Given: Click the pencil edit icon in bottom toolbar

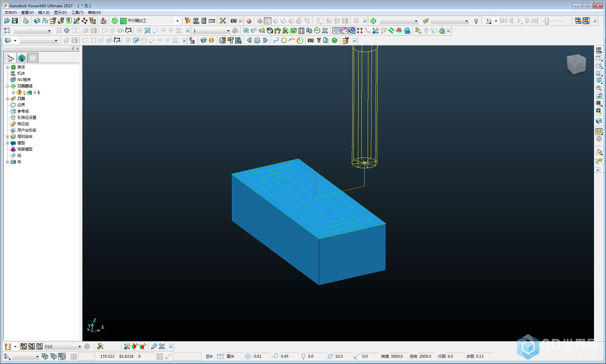Looking at the screenshot, I should pyautogui.click(x=154, y=346).
